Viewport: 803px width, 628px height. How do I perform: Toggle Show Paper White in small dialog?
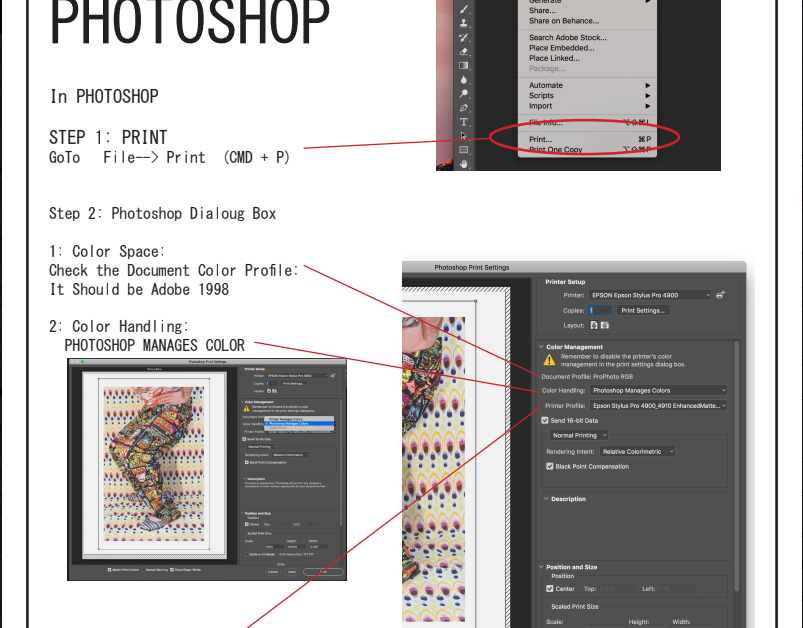172,570
